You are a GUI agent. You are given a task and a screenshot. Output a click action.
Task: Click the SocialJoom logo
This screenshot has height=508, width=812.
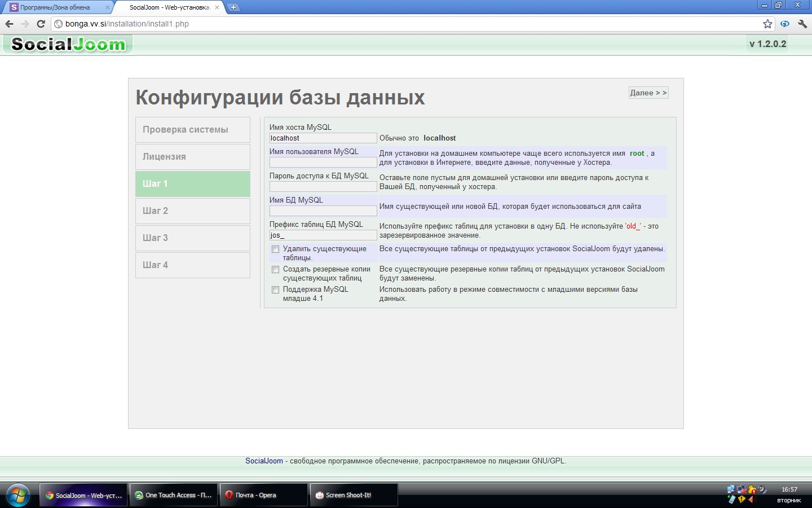tap(68, 44)
